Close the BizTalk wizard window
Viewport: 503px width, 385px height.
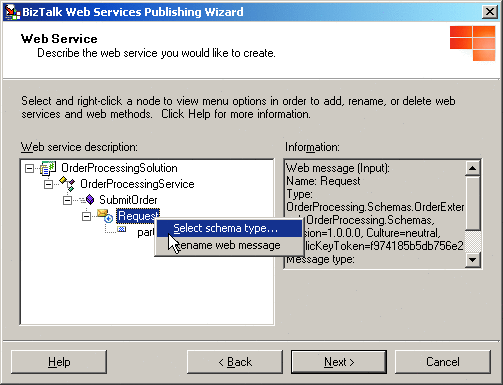[x=490, y=12]
